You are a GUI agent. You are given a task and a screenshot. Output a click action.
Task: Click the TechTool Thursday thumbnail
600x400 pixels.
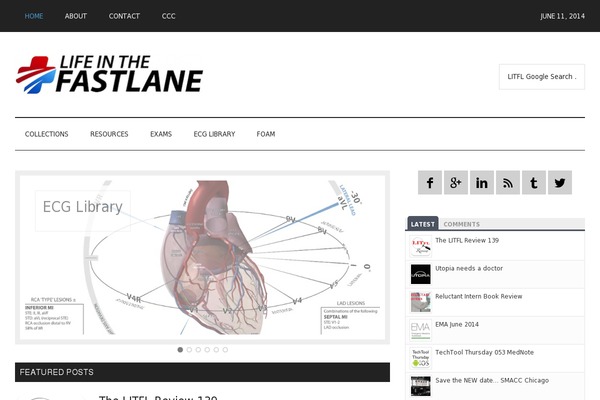point(421,358)
